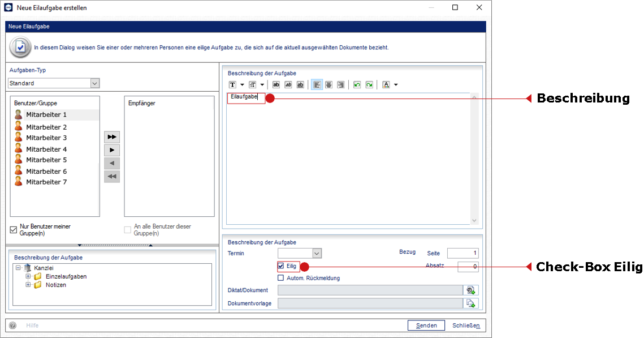Open the font size icon in toolbar
Viewport: 644px width, 338px height.
(252, 85)
